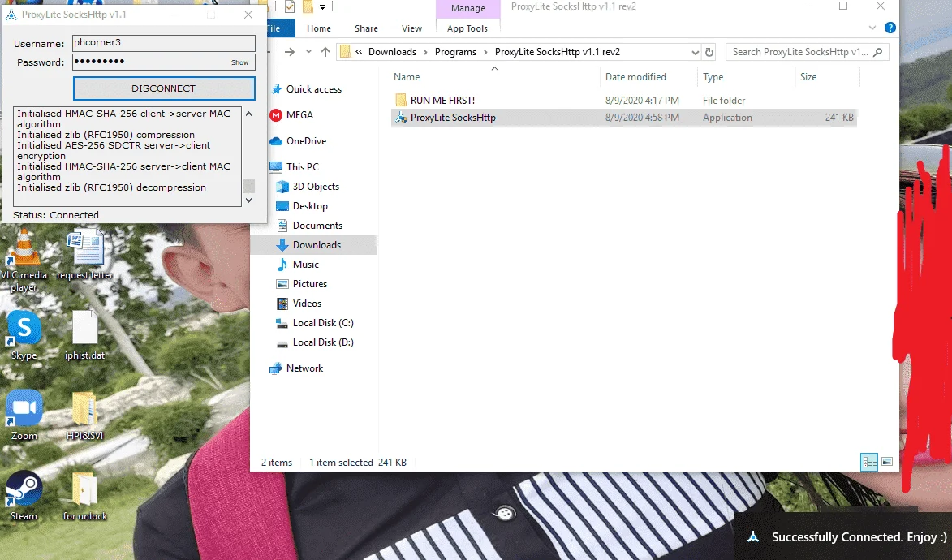952x560 pixels.
Task: Select the Manage contextual tab
Action: (468, 8)
